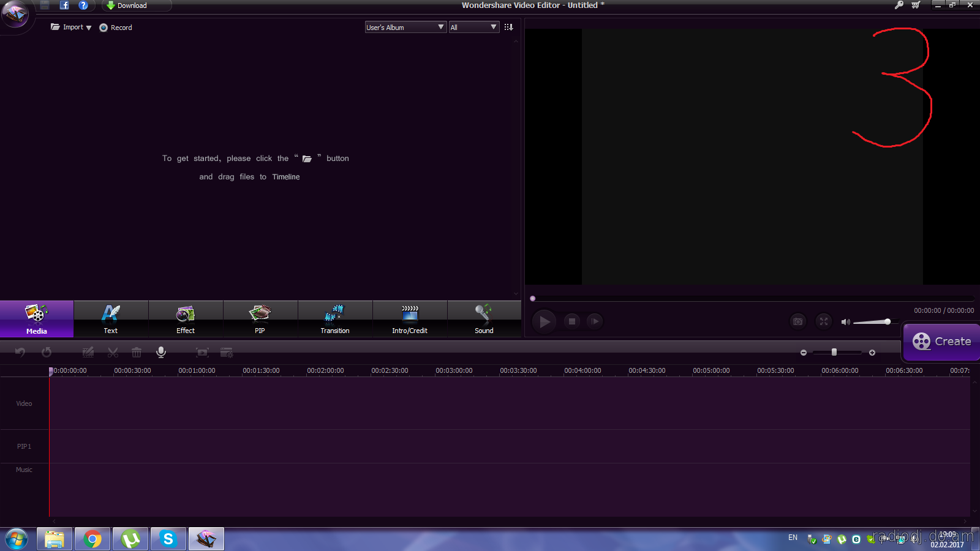Image resolution: width=980 pixels, height=551 pixels.
Task: Switch to the Text tab
Action: [111, 319]
